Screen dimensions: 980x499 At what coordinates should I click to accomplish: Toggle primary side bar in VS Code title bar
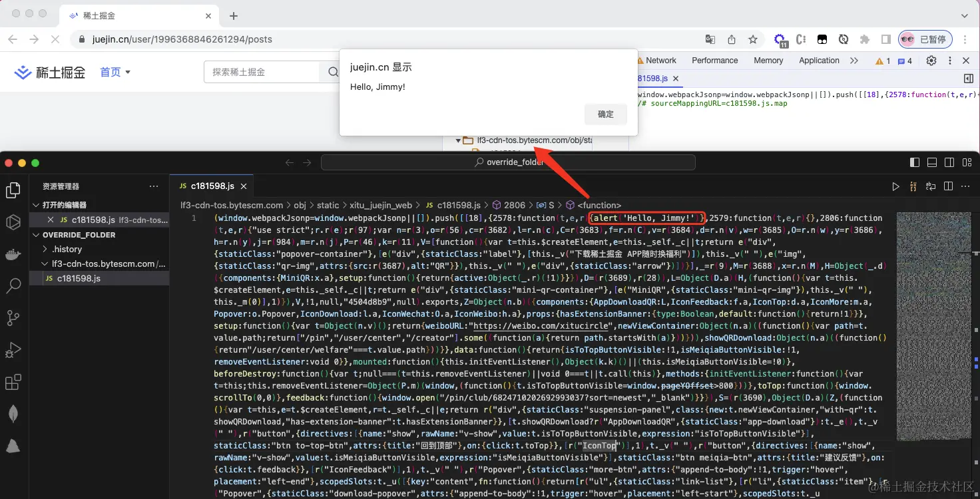915,162
